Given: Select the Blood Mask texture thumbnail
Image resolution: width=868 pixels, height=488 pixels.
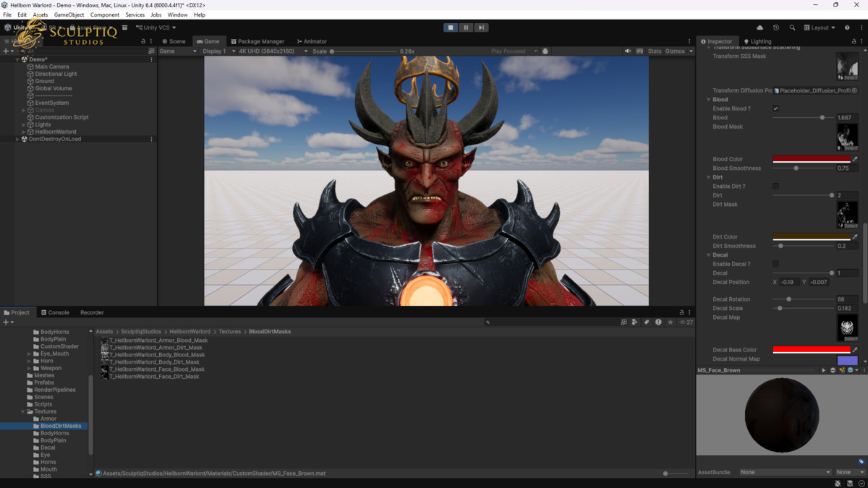Looking at the screenshot, I should [x=847, y=136].
